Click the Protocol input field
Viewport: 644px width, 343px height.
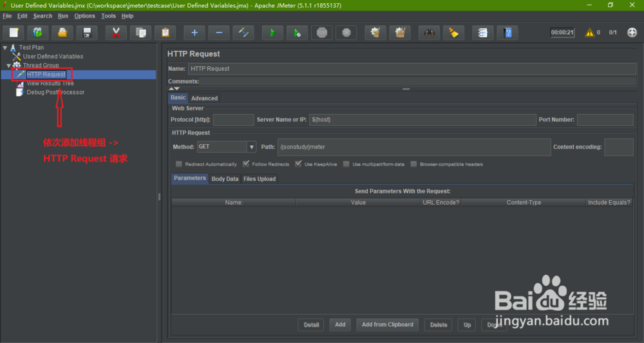pyautogui.click(x=233, y=120)
